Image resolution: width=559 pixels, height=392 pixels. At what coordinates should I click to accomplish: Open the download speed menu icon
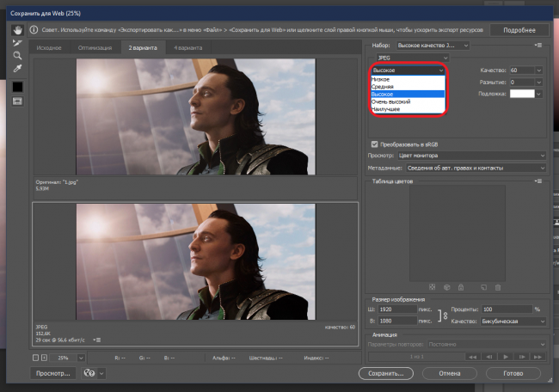pyautogui.click(x=97, y=340)
